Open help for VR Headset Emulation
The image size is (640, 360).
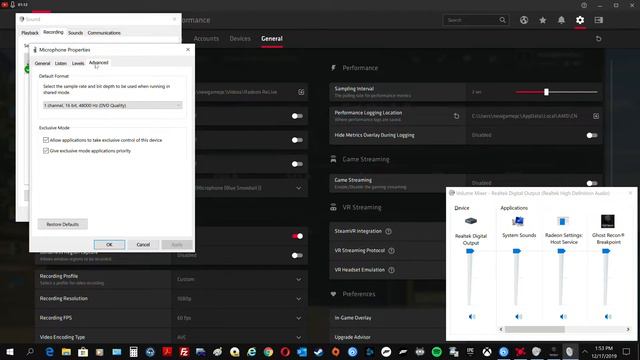(x=391, y=270)
